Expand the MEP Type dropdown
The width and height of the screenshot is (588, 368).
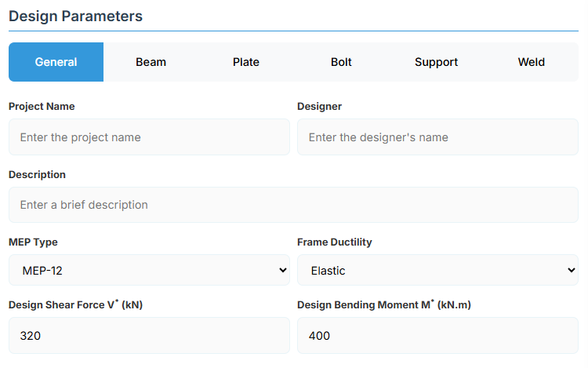pyautogui.click(x=149, y=271)
